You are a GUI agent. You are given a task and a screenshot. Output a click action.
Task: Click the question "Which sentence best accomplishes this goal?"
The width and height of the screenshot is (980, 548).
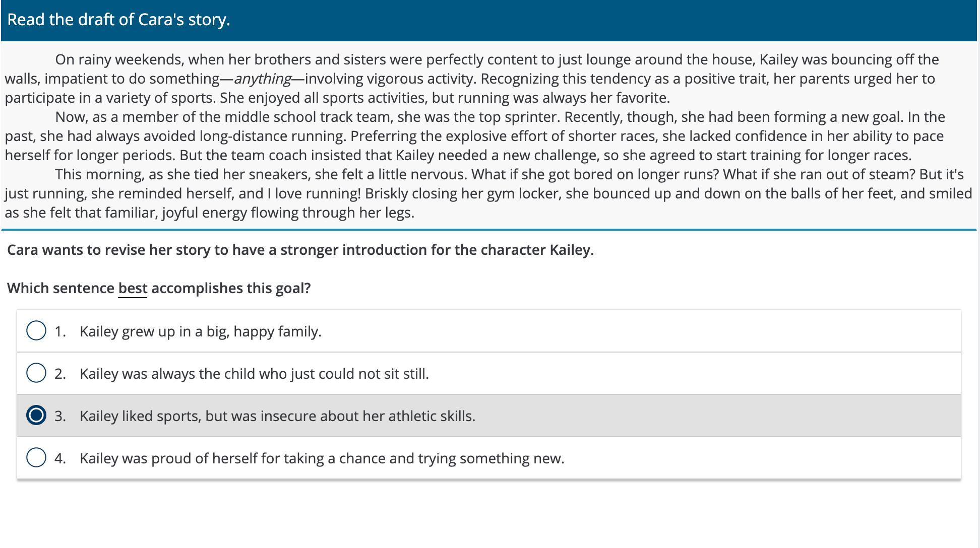[159, 288]
